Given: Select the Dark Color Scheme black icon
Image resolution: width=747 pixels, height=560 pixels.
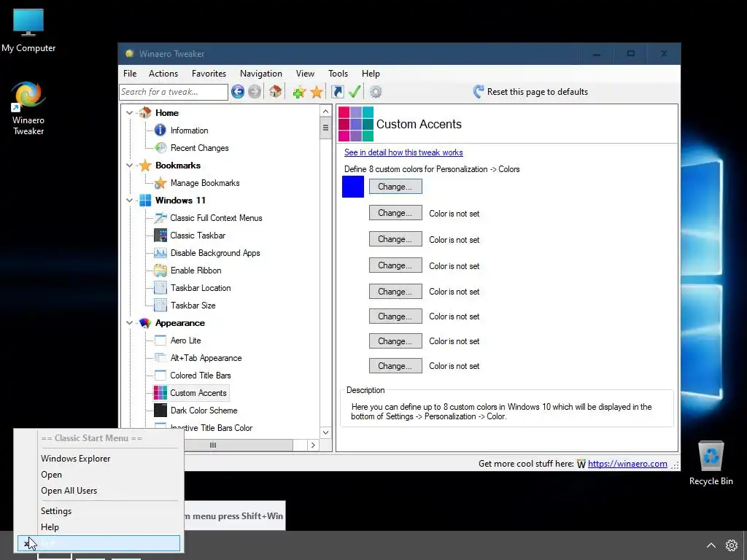Looking at the screenshot, I should click(x=160, y=410).
